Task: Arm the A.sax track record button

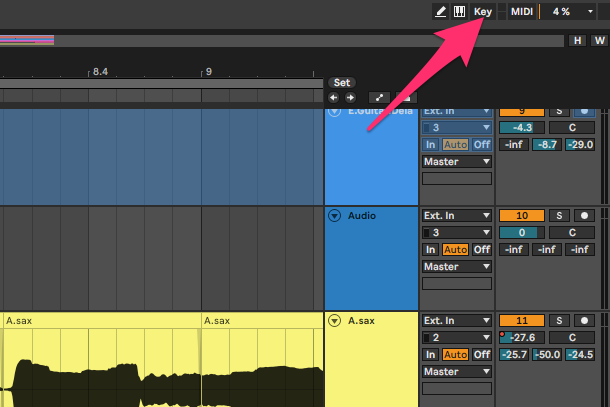Action: pyautogui.click(x=584, y=320)
